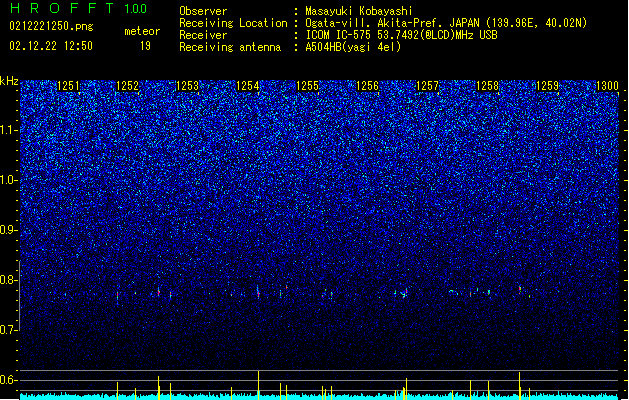
Task: Click the 1258 time marker
Action: pos(487,86)
